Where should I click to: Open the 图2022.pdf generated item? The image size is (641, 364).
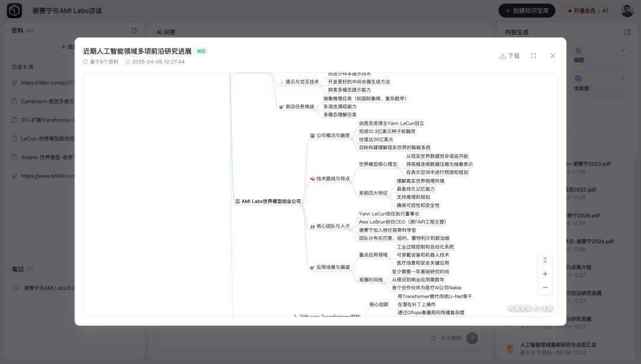click(581, 190)
